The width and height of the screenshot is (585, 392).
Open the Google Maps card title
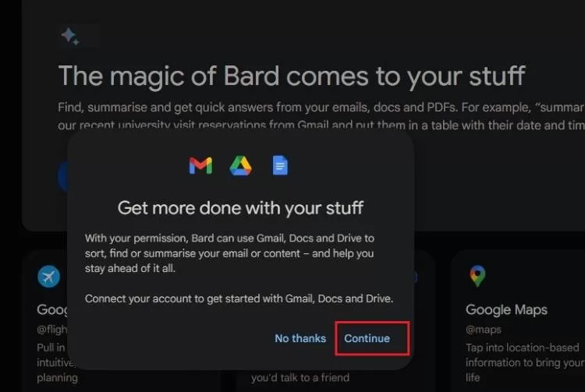click(x=506, y=309)
